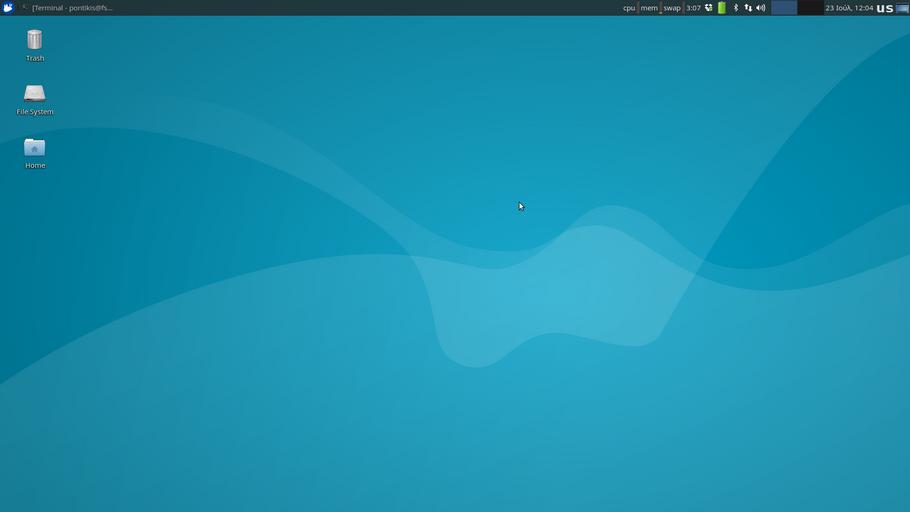Click the cpu monitor label
910x512 pixels.
pos(629,8)
